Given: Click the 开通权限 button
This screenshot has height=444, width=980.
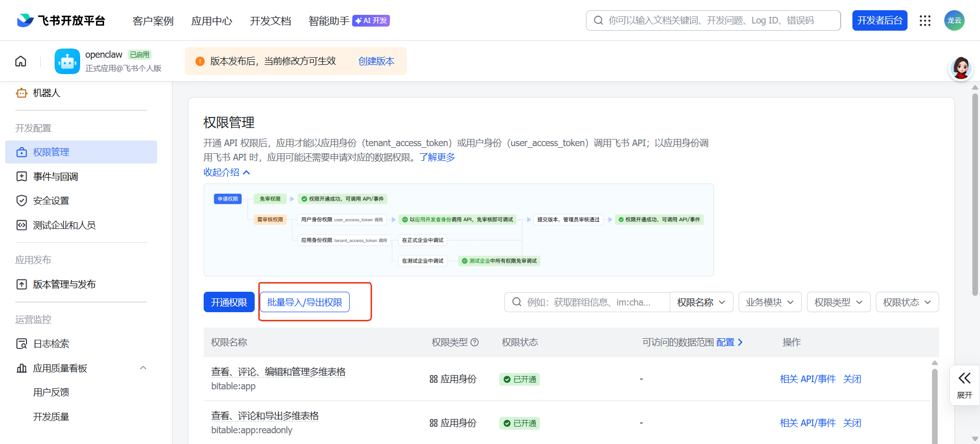Looking at the screenshot, I should 229,302.
